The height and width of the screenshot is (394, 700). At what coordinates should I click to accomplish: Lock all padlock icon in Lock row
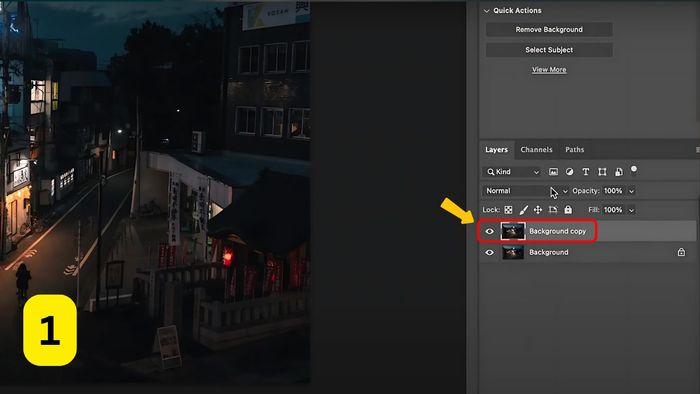[x=568, y=209]
